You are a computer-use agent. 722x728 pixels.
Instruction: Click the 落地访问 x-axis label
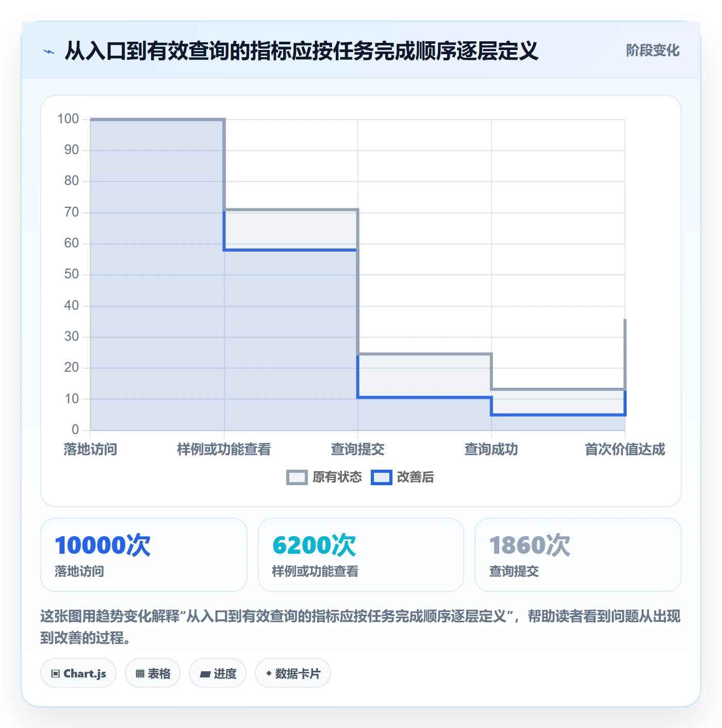click(90, 449)
